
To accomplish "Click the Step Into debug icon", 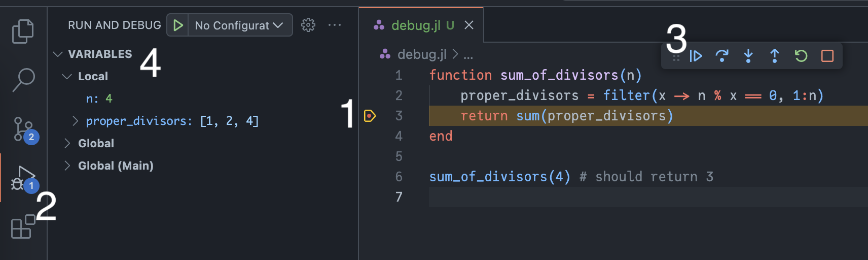I will coord(748,56).
